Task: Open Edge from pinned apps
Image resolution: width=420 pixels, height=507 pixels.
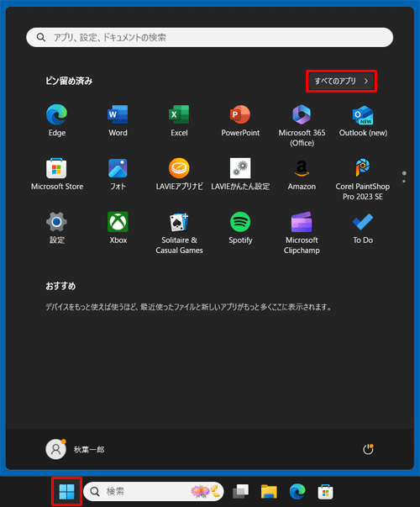Action: [x=57, y=120]
